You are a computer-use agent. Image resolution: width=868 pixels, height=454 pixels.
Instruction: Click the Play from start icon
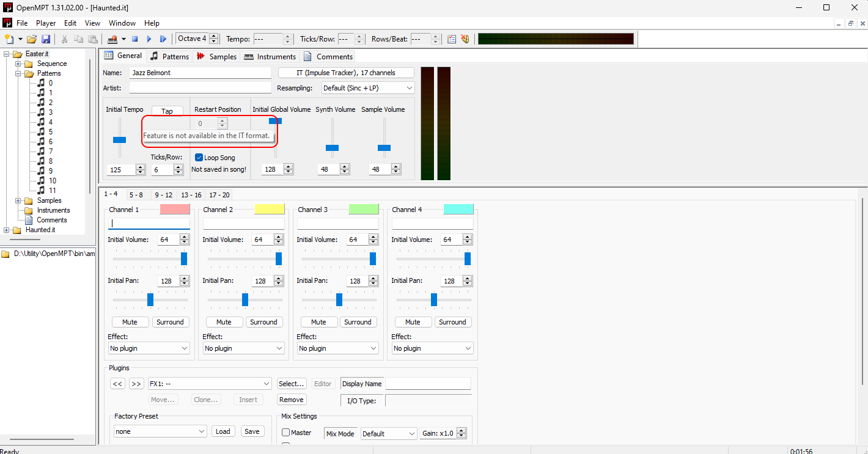click(163, 39)
